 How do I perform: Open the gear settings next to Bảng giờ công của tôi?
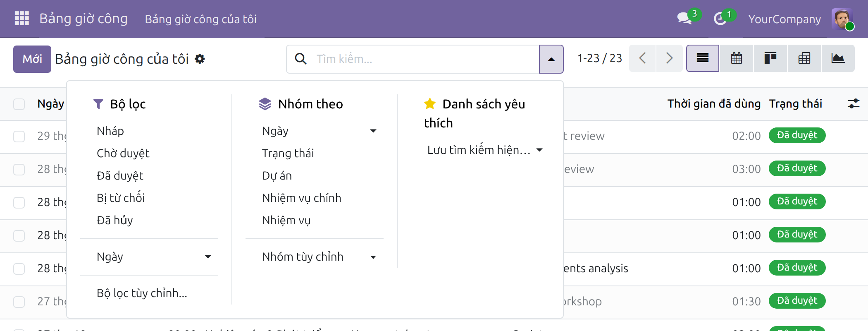click(x=200, y=59)
